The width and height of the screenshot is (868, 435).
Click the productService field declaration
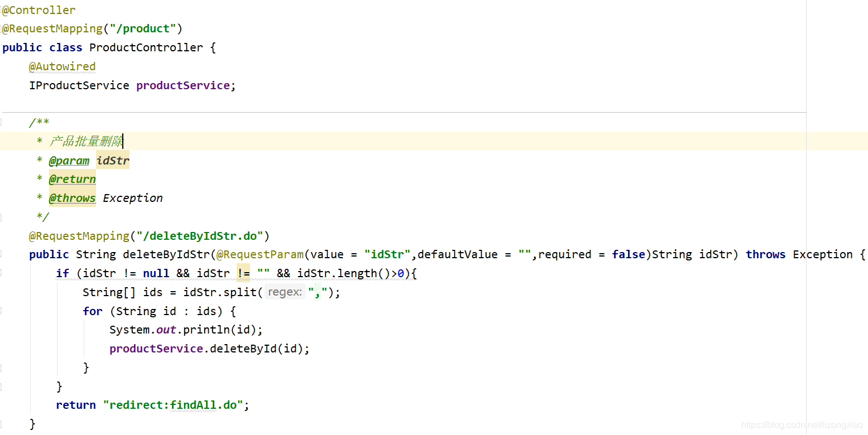(183, 85)
